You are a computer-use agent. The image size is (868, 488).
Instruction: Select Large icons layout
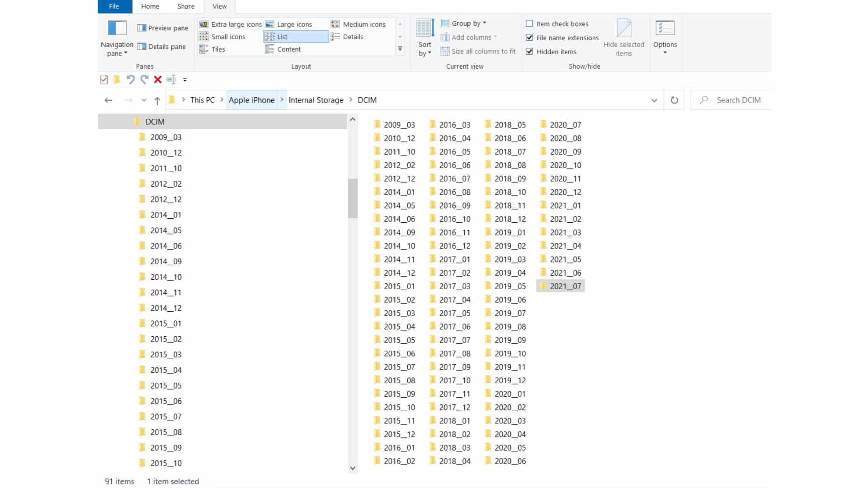(x=294, y=24)
